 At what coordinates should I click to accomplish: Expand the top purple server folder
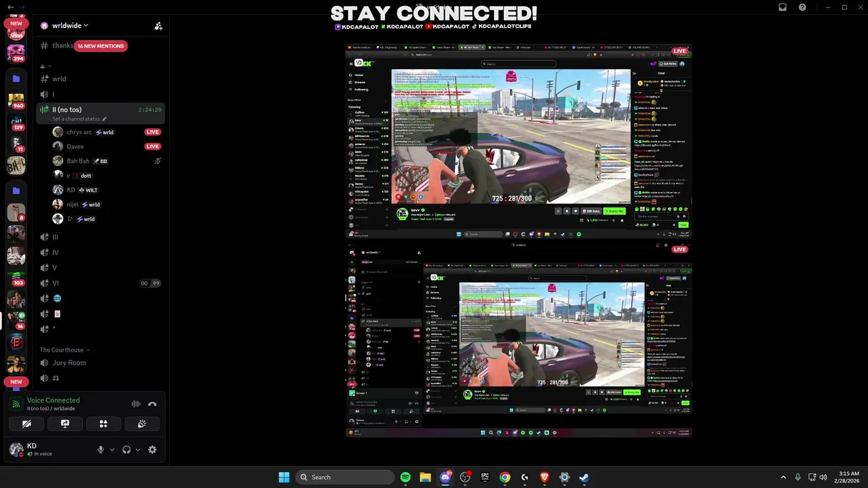(x=16, y=79)
